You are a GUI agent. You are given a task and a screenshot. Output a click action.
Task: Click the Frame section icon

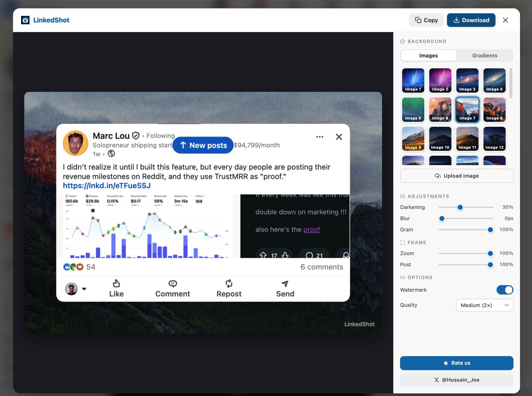coord(403,243)
